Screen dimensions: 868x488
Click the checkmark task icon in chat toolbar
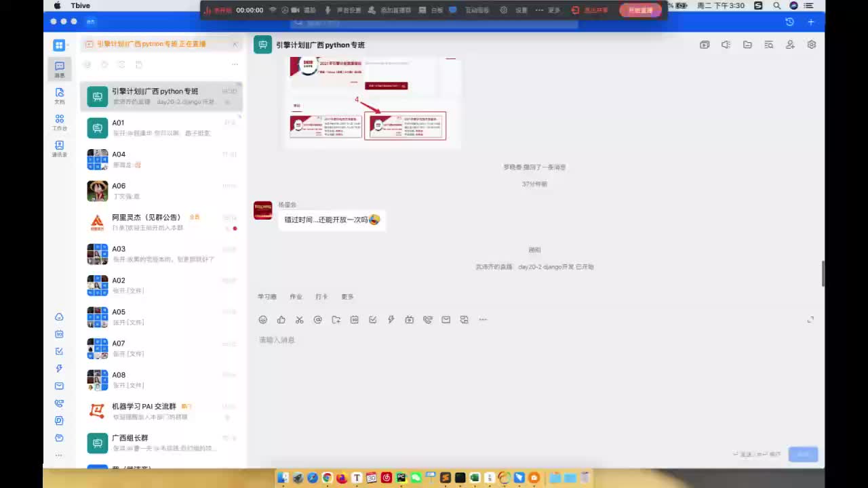373,320
